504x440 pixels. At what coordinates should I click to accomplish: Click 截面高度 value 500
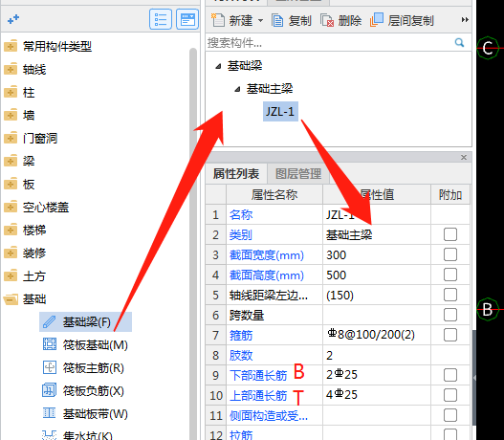coord(337,275)
